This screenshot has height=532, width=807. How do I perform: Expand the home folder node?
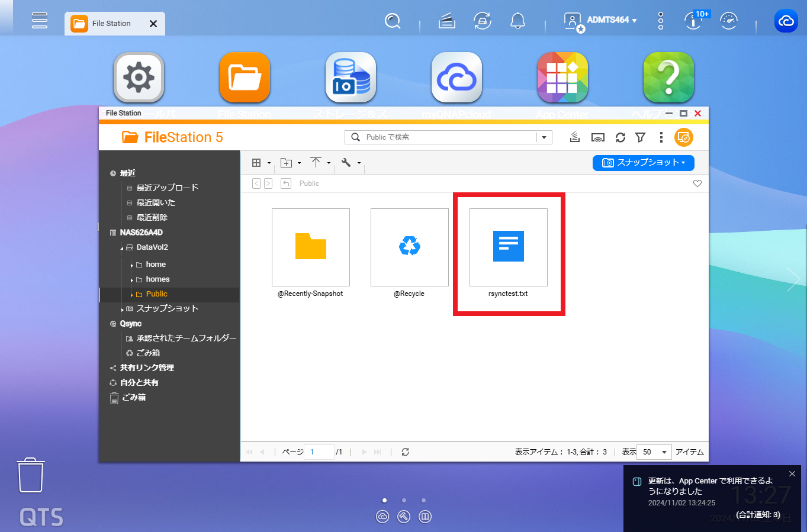(x=131, y=265)
